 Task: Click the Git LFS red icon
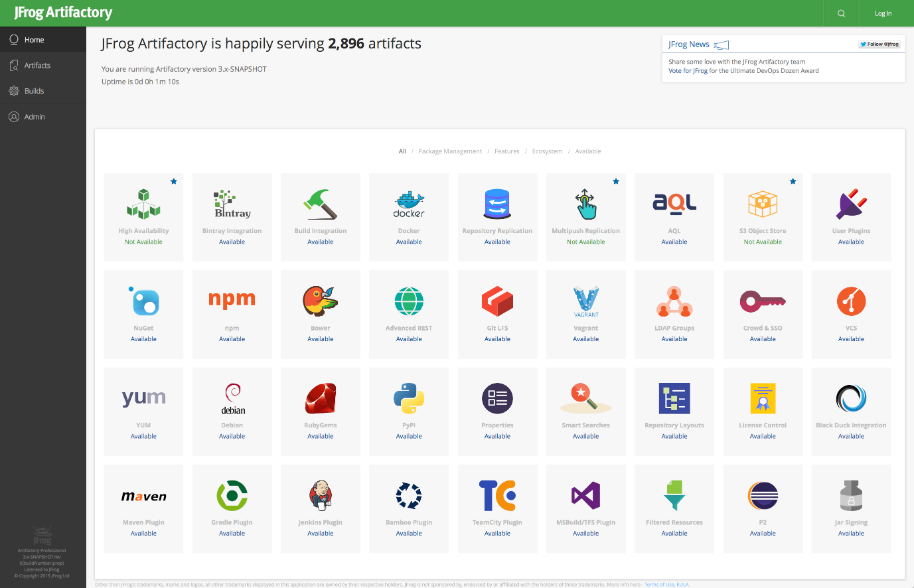pos(497,301)
